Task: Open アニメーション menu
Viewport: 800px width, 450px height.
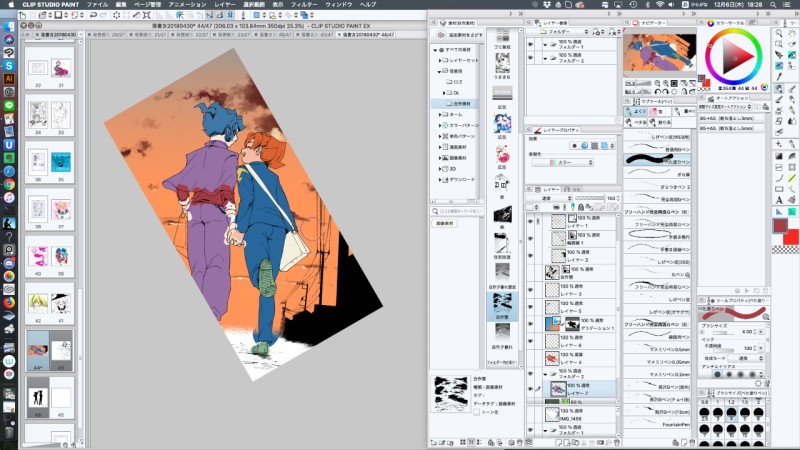Action: click(x=187, y=4)
